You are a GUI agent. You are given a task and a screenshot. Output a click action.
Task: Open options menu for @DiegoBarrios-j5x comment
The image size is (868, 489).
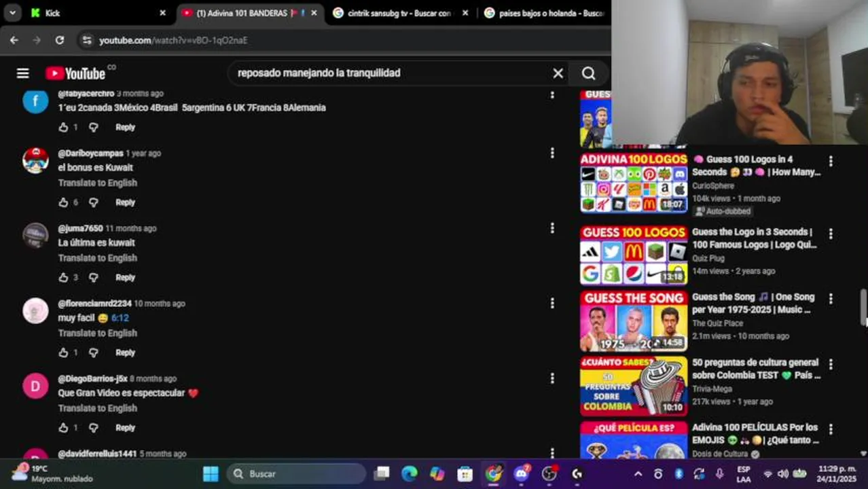coord(552,378)
